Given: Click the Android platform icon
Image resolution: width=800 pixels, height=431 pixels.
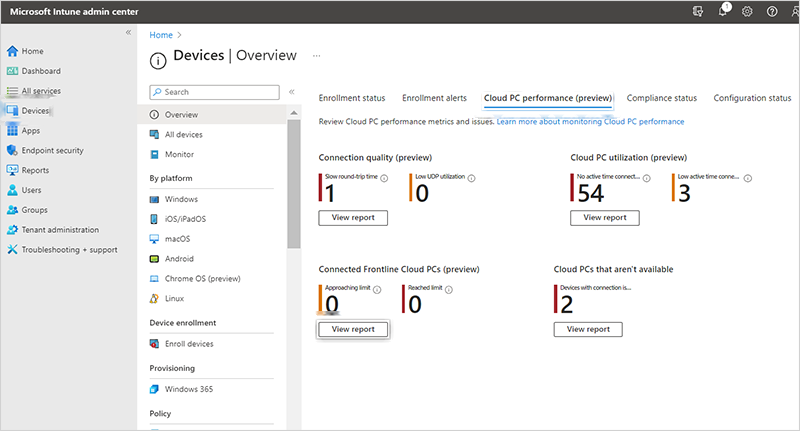Looking at the screenshot, I should pos(154,259).
